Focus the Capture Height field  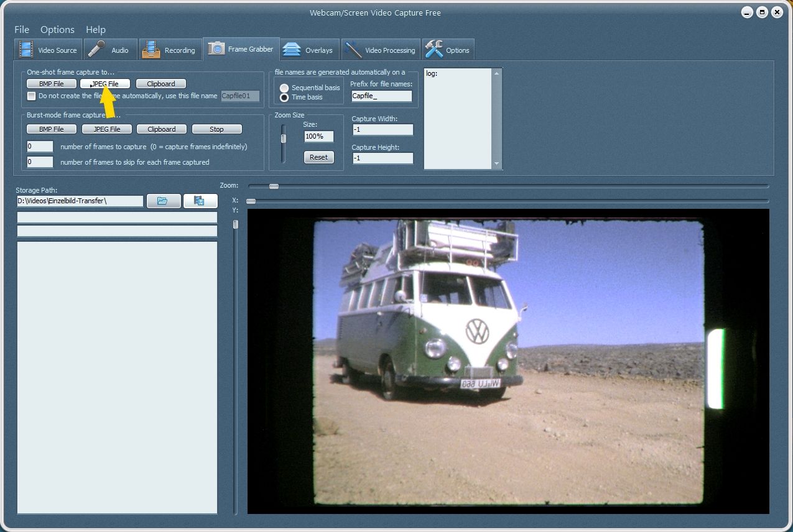383,158
